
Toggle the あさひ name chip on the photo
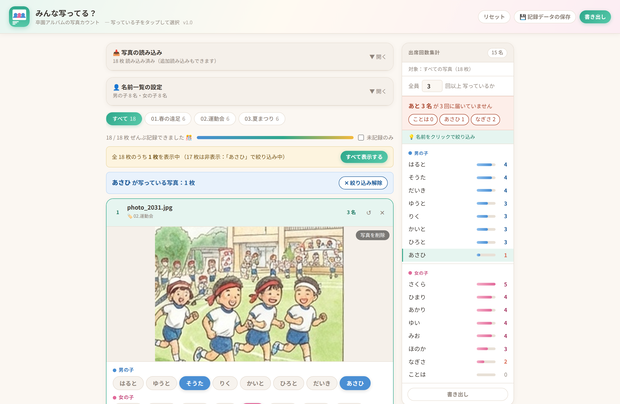[355, 383]
